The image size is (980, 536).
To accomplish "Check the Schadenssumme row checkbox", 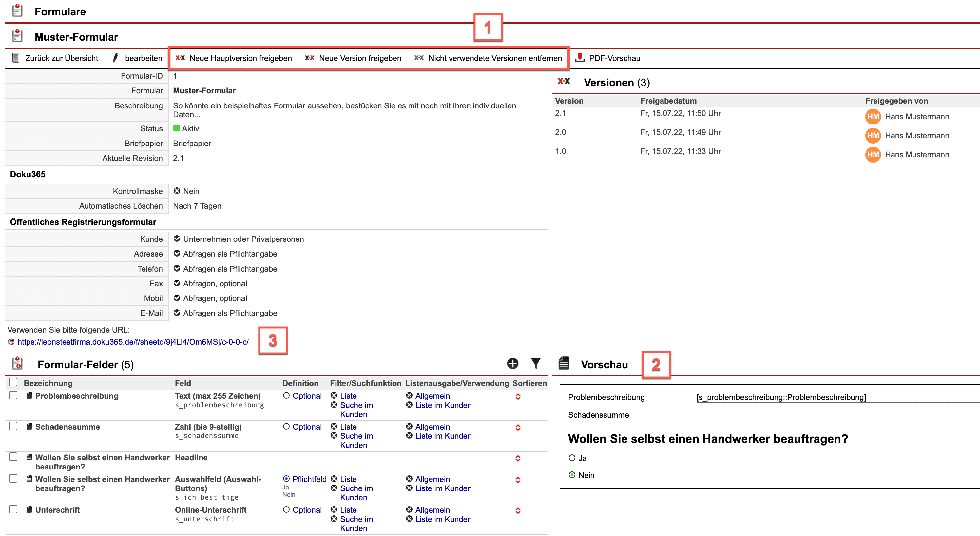I will click(x=13, y=426).
